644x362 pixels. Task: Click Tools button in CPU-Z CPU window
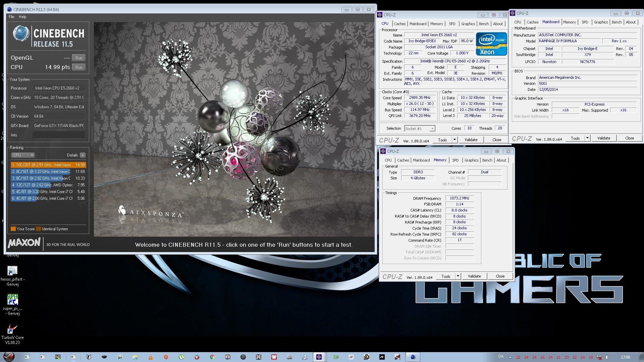click(442, 140)
